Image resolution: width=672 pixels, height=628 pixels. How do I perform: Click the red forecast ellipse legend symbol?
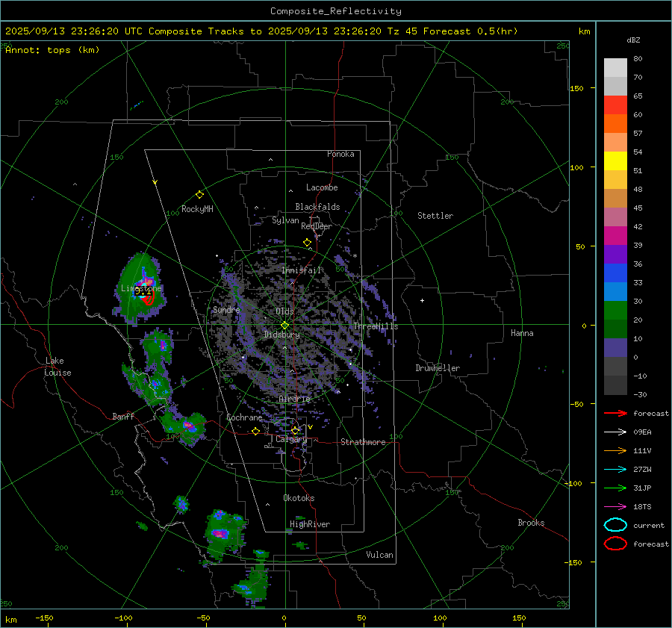tap(615, 544)
